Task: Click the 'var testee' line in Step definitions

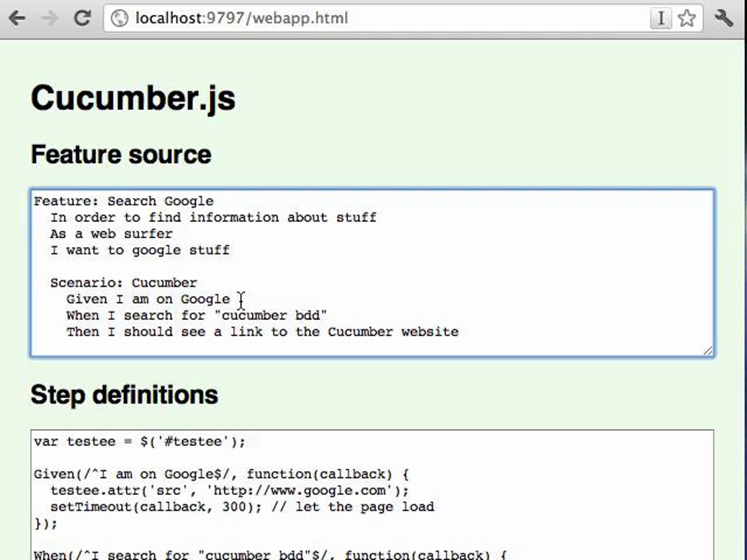Action: 139,441
